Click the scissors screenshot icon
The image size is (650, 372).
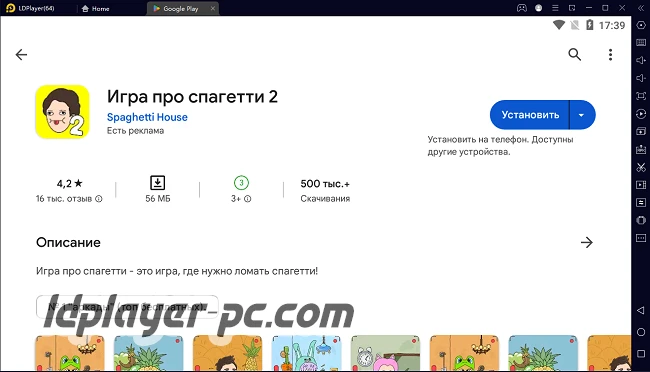[x=641, y=167]
